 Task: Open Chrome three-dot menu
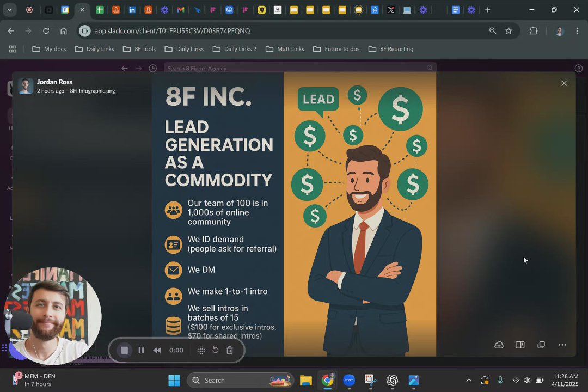coord(577,30)
